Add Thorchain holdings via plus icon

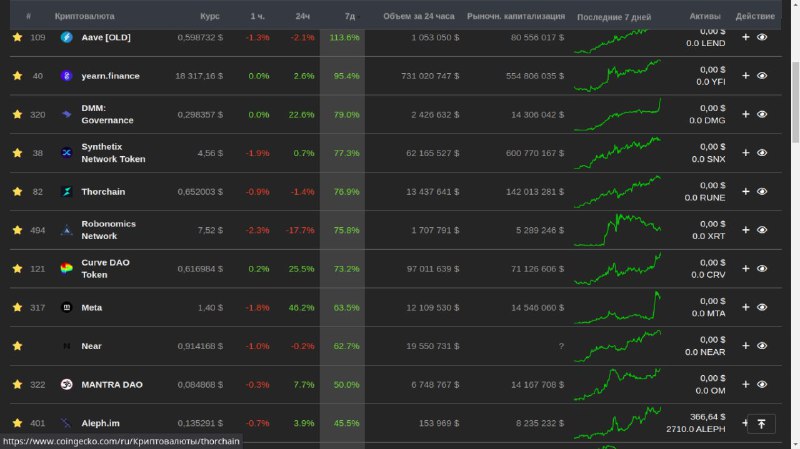(x=745, y=191)
